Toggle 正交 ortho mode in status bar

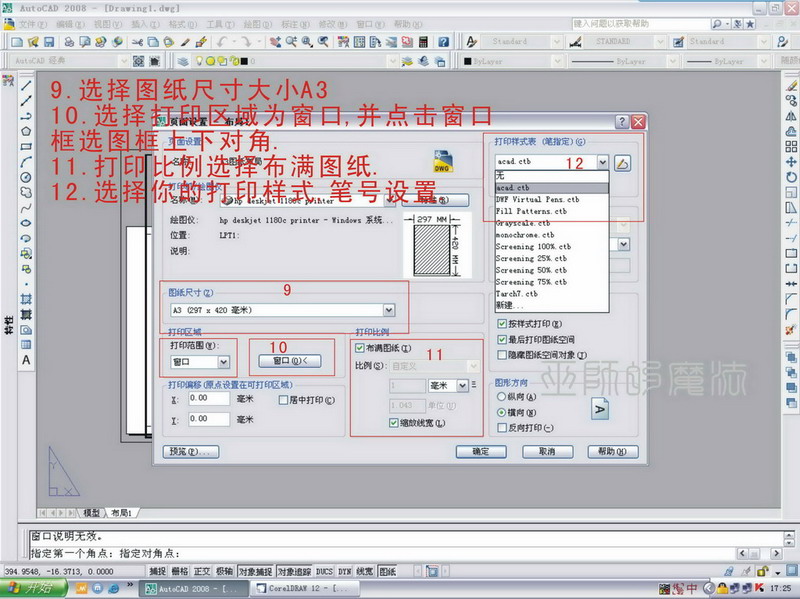(x=202, y=571)
